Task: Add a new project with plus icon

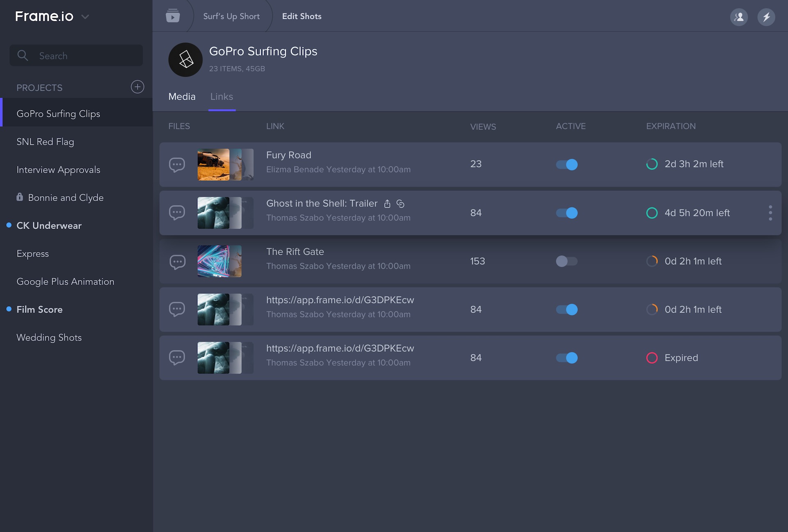Action: point(137,87)
